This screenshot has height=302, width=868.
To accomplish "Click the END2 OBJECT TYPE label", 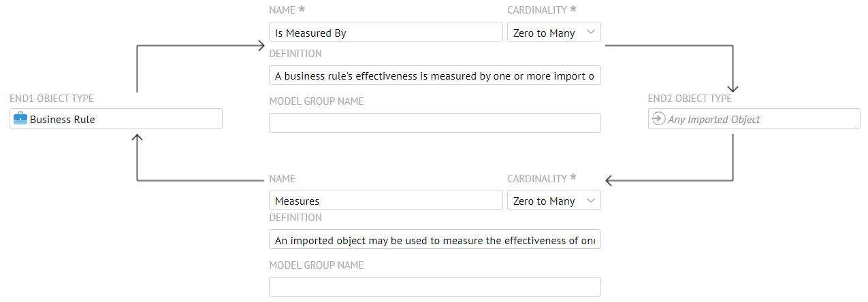I will click(x=690, y=99).
